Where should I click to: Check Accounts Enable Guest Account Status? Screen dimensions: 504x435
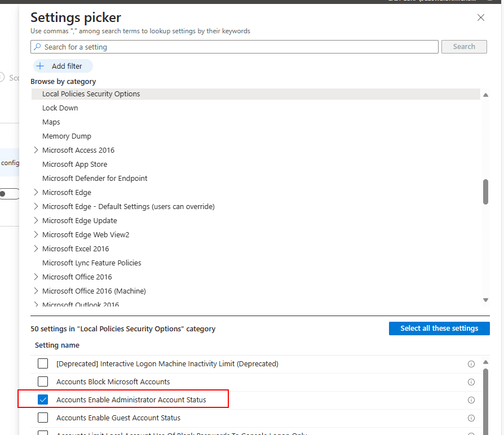43,418
